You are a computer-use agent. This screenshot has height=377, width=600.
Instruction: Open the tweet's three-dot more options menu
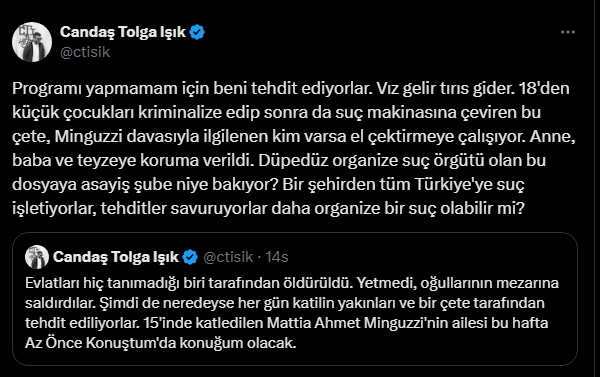click(x=568, y=33)
